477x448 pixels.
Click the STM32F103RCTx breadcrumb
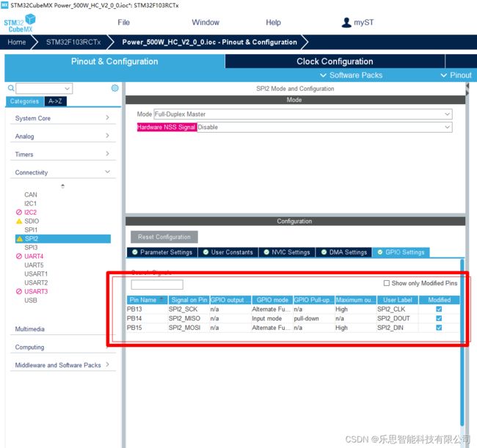[73, 42]
